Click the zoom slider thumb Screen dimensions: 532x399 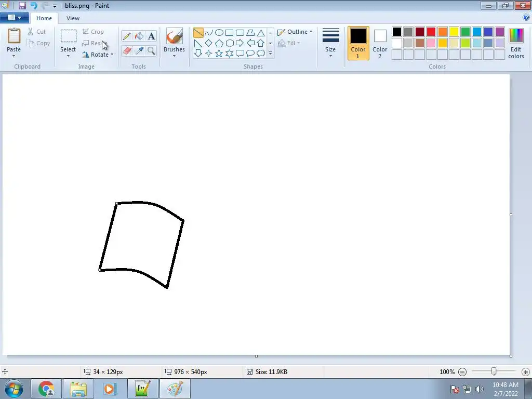tap(494, 372)
